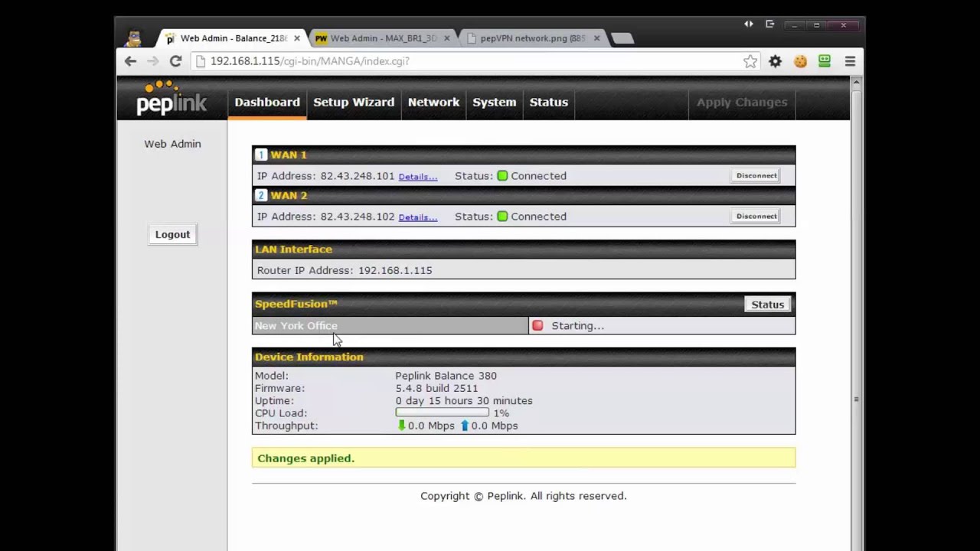The height and width of the screenshot is (551, 980).
Task: Click the WAN 1 IP 82.43.248.101
Action: [x=358, y=176]
